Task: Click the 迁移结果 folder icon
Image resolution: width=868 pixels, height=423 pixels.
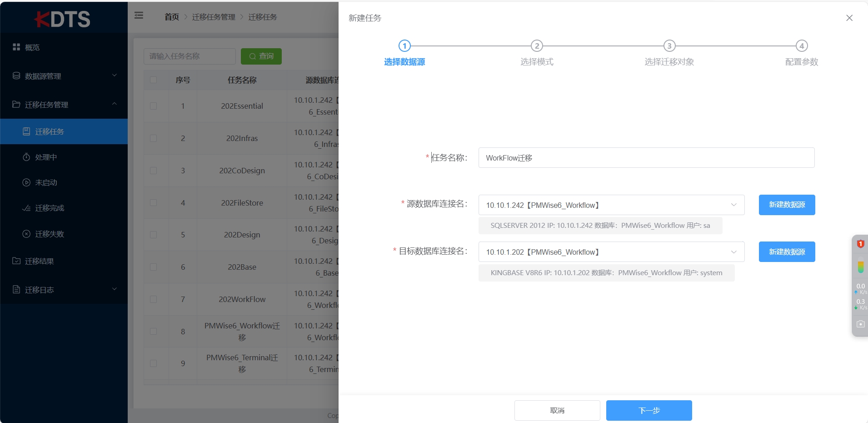Action: (x=16, y=261)
